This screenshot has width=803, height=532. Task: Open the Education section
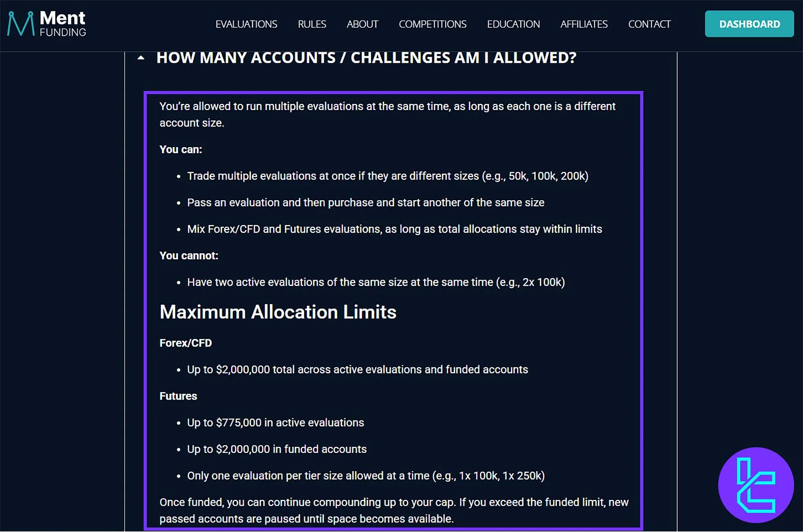[513, 24]
